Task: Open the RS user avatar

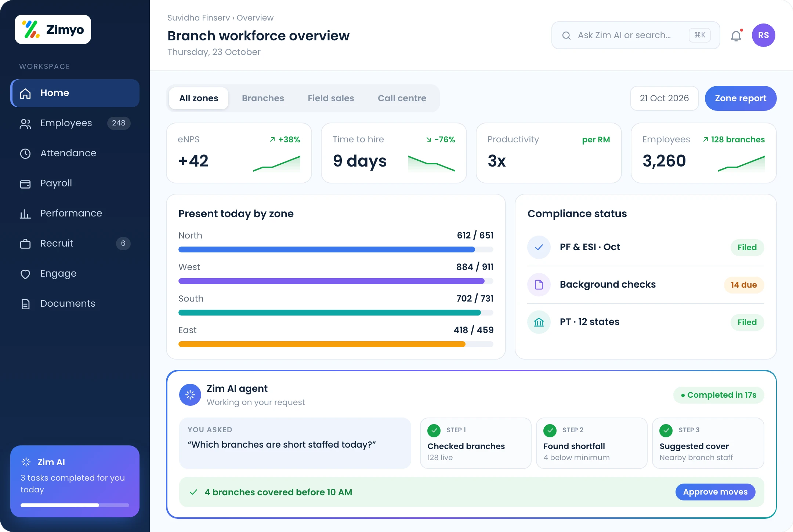Action: coord(764,35)
